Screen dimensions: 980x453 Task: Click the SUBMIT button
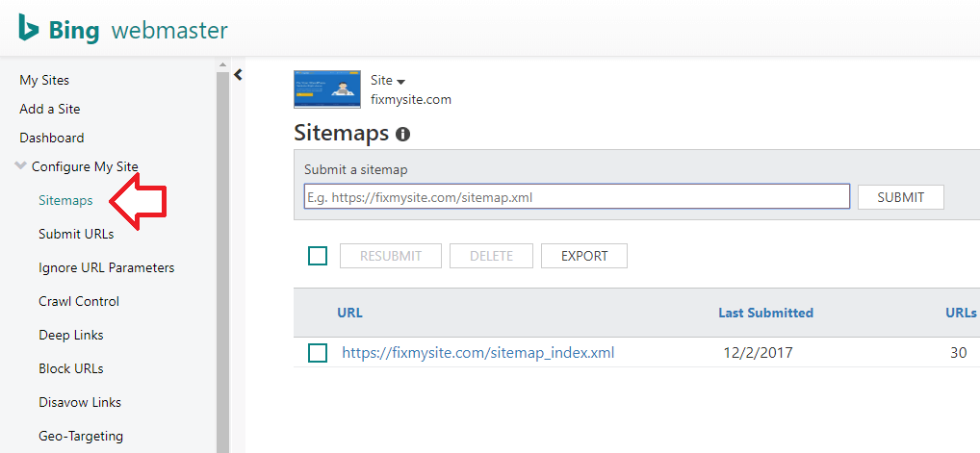click(901, 197)
